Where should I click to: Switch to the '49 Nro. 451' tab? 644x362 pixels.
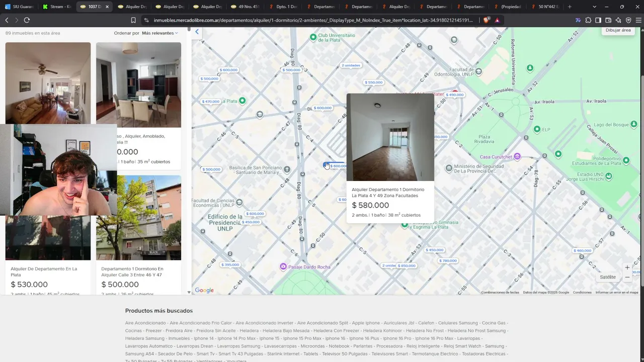[x=245, y=7]
